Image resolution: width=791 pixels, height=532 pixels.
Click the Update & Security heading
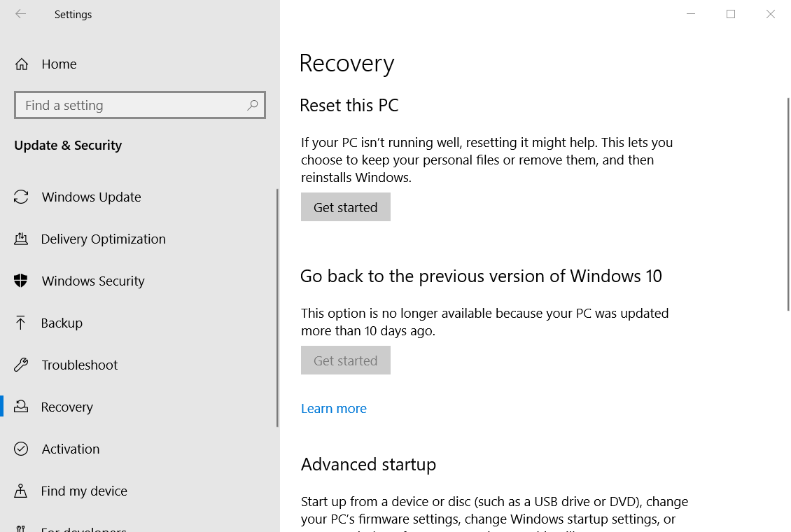click(68, 145)
